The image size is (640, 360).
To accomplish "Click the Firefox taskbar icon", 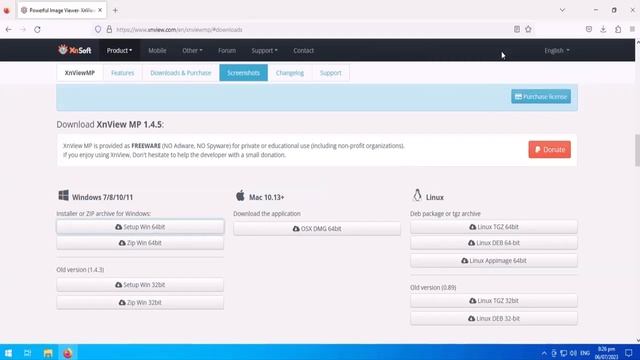I will 68,353.
